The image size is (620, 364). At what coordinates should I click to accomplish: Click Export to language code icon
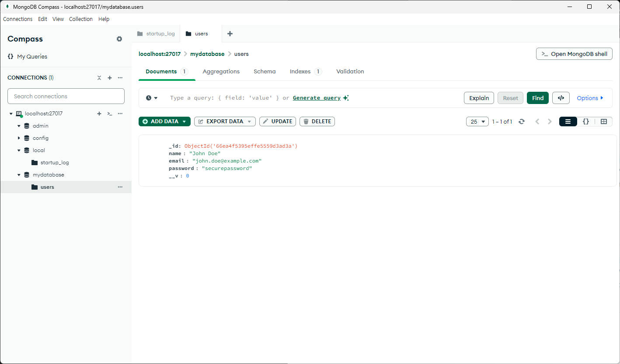click(561, 98)
